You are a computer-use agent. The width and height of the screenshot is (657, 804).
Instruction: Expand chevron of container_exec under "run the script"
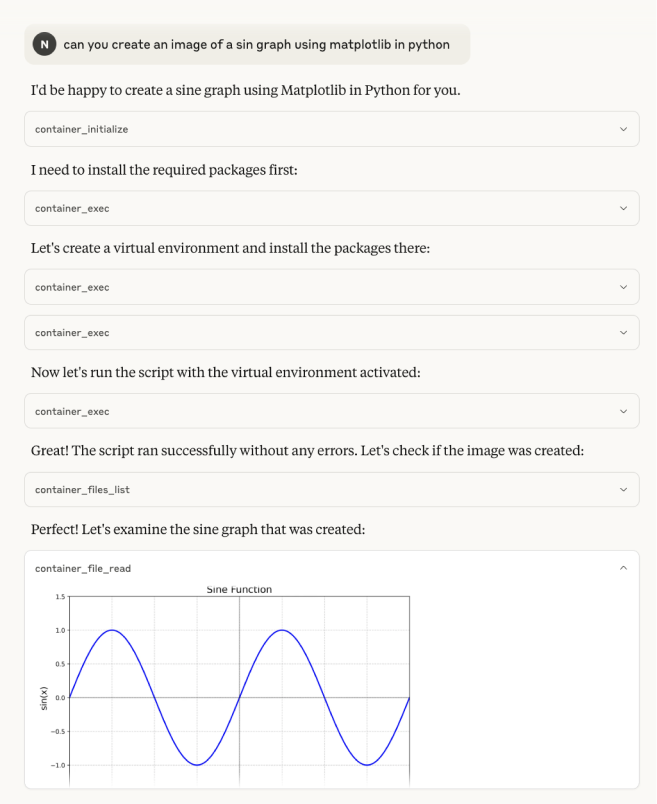[x=623, y=411]
